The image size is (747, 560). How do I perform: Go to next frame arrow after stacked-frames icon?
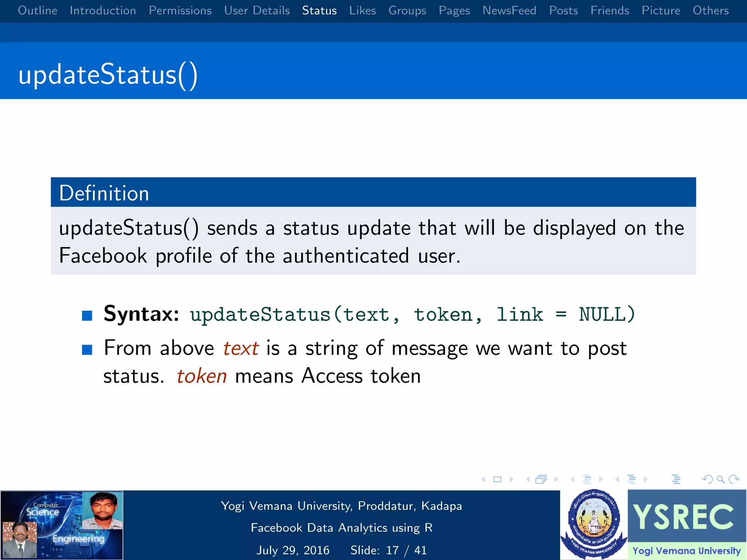click(x=556, y=479)
